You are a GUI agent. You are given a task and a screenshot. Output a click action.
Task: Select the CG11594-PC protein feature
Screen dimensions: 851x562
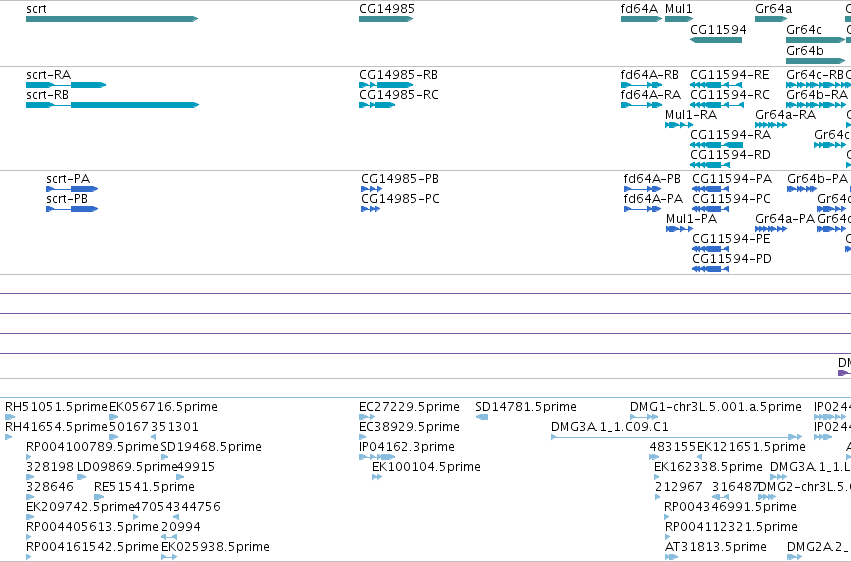(710, 209)
